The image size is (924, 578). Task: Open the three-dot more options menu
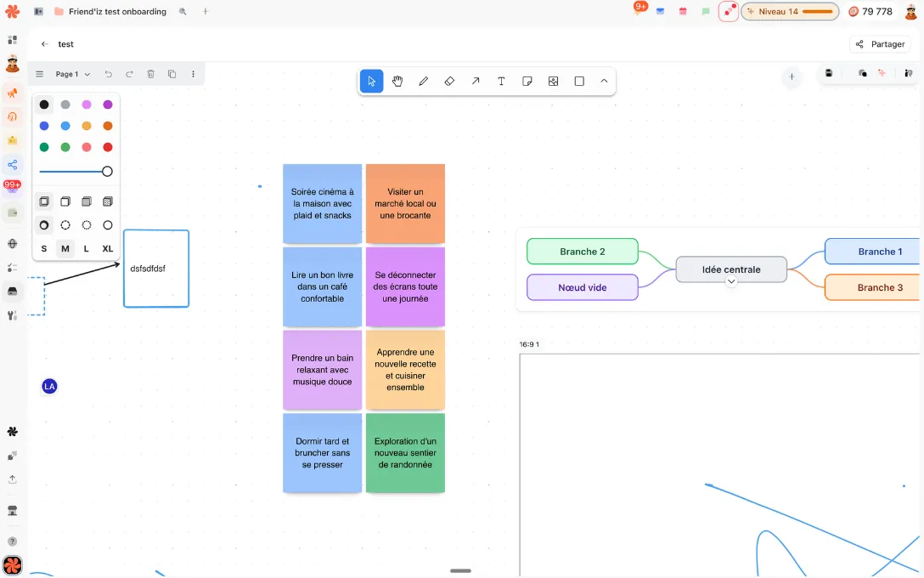[194, 74]
